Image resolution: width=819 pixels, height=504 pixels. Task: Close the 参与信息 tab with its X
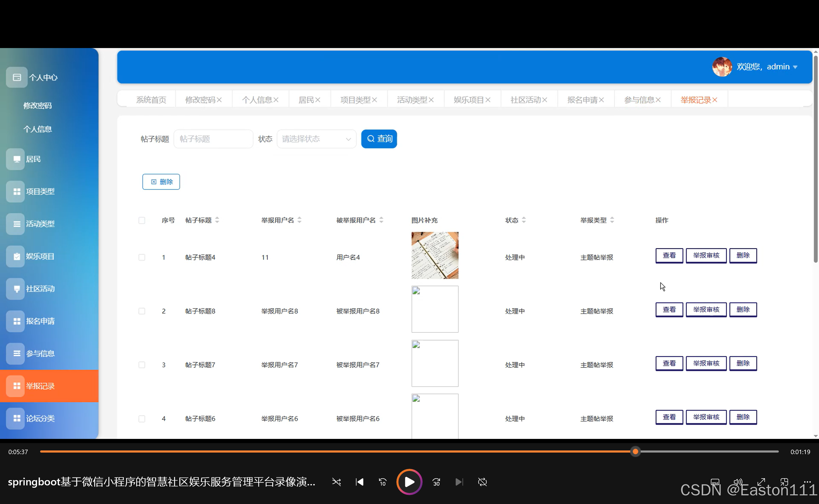[x=658, y=100]
